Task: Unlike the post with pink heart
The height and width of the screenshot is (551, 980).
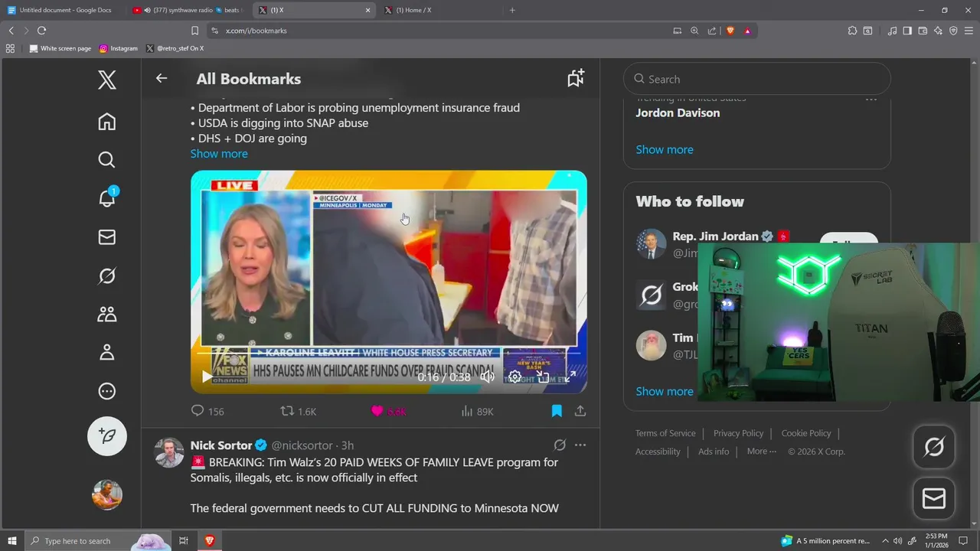Action: pos(377,411)
